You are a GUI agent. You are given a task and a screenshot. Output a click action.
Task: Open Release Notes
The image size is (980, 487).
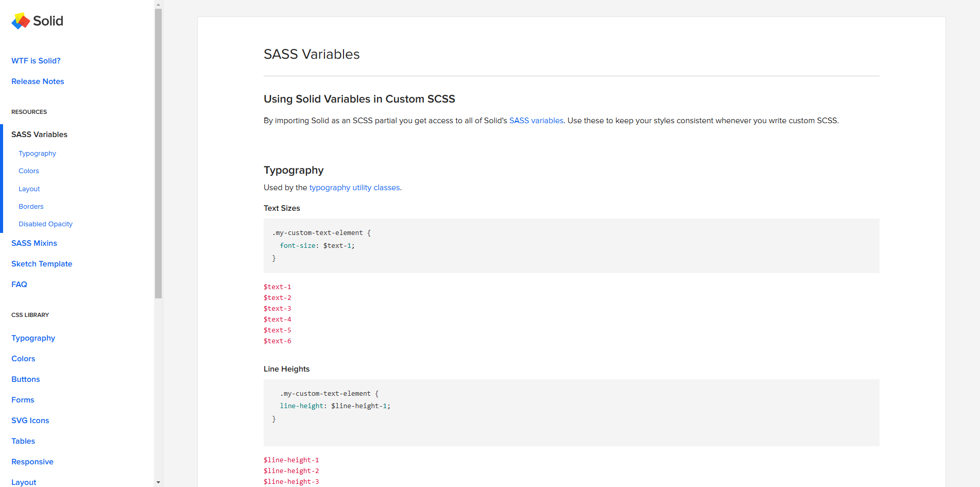pyautogui.click(x=38, y=81)
